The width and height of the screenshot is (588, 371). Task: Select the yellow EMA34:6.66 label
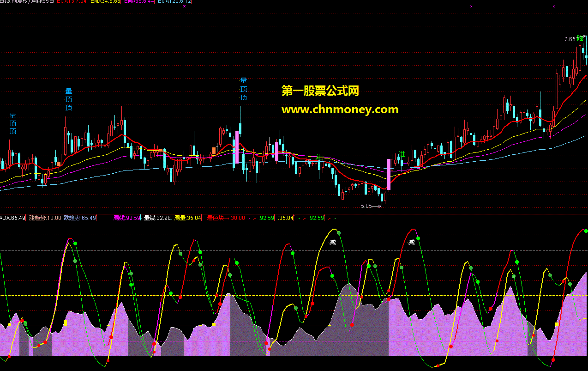click(x=106, y=2)
